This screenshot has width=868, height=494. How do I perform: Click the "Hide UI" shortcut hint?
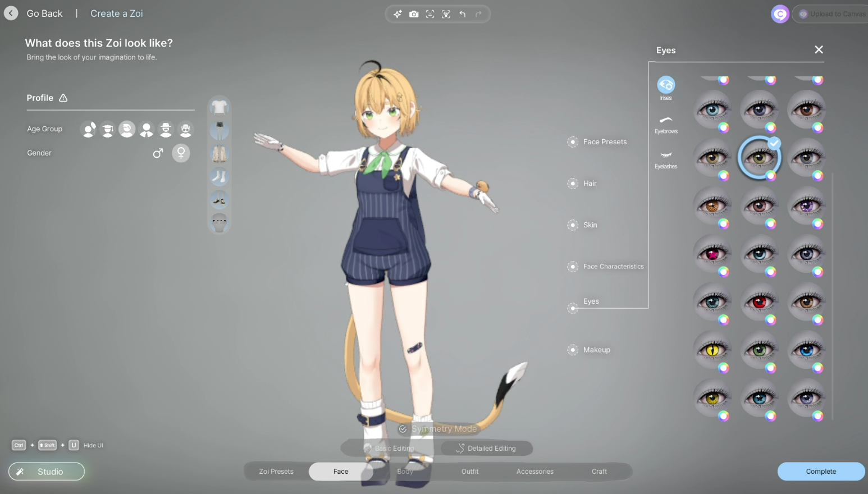93,445
